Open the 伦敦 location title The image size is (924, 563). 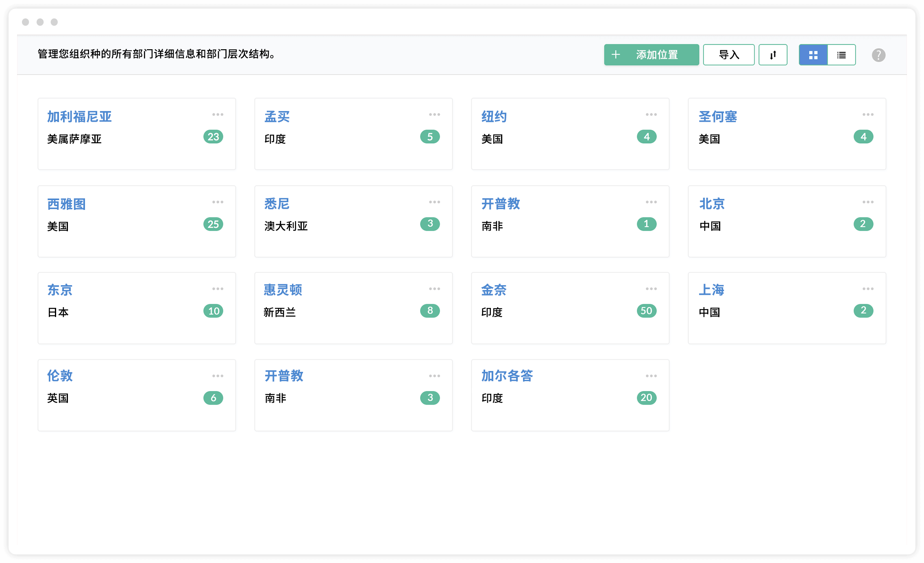point(60,376)
